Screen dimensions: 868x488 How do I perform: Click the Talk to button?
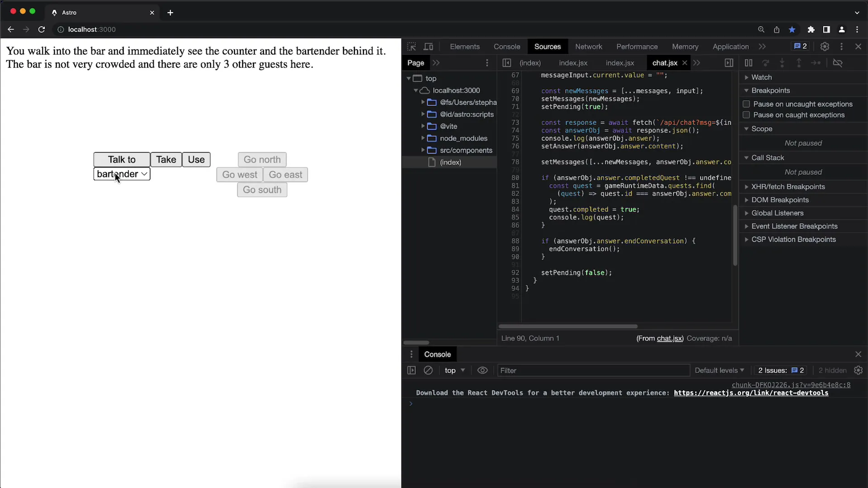click(x=122, y=159)
